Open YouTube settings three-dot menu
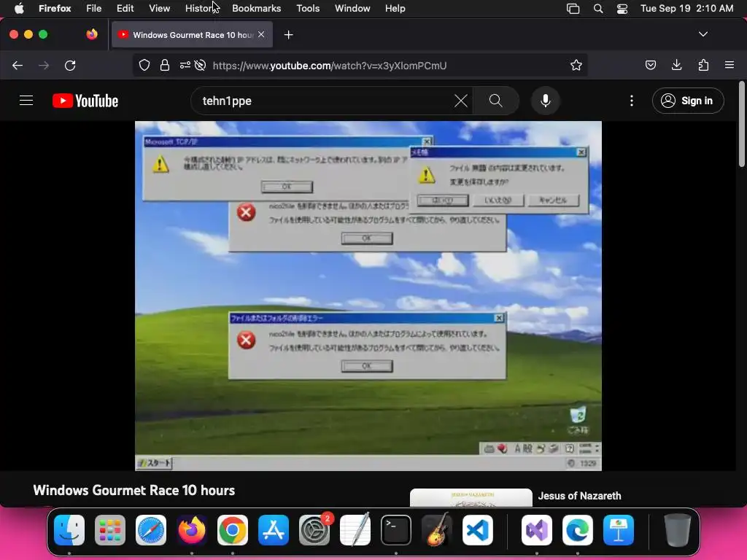This screenshot has height=560, width=747. point(632,101)
